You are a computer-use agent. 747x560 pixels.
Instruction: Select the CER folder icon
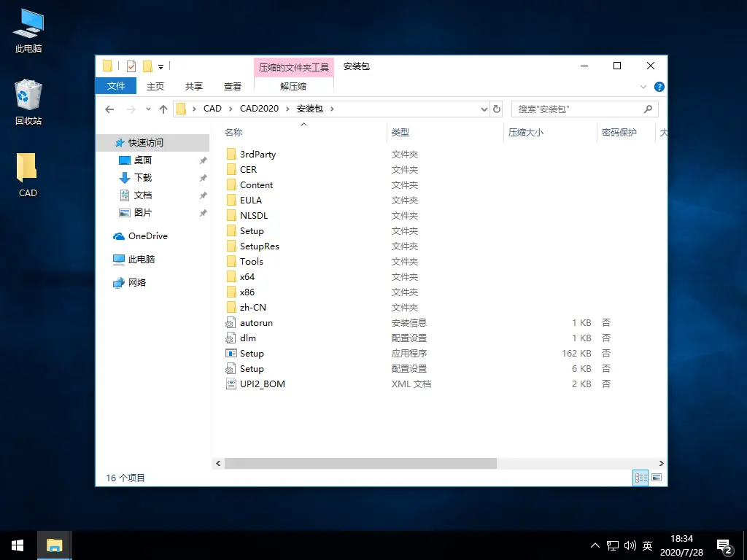(231, 169)
